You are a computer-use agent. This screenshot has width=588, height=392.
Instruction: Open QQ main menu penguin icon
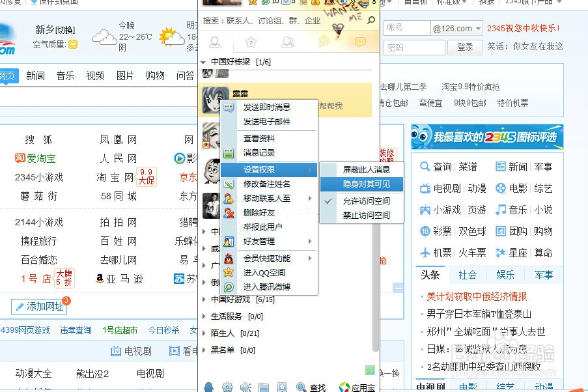pyautogui.click(x=208, y=387)
